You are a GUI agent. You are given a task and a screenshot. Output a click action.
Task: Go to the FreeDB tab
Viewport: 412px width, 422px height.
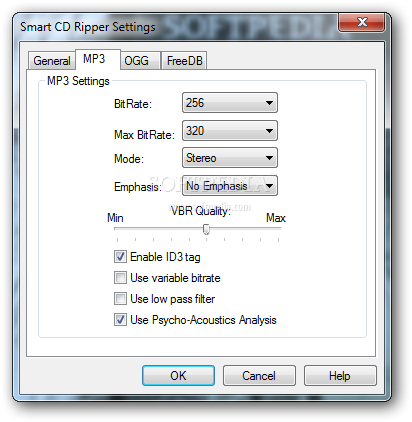(184, 61)
